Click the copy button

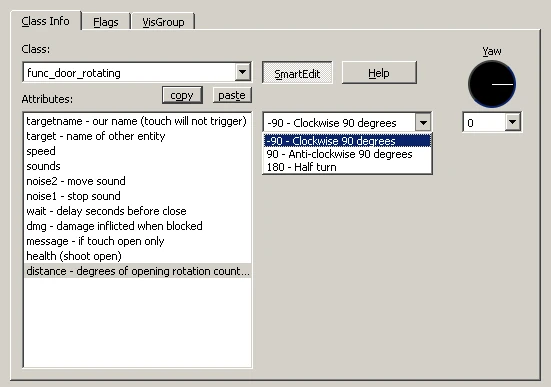tap(182, 95)
